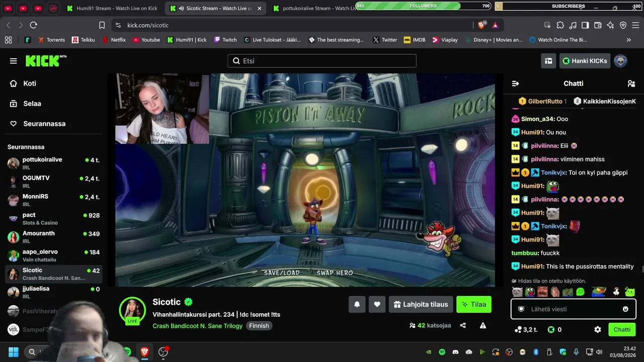
Task: Click Simon_a34 username in chat
Action: pos(537,119)
